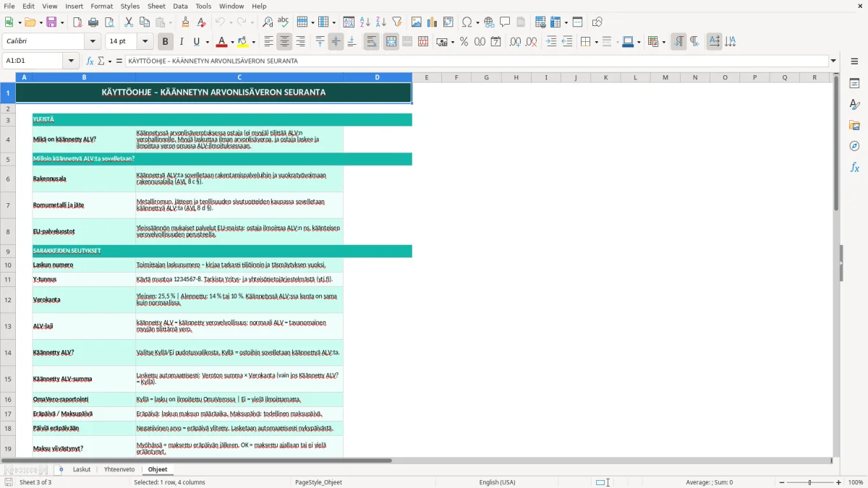Screen dimensions: 868x488
Task: Open the font size dropdown
Action: (x=145, y=42)
